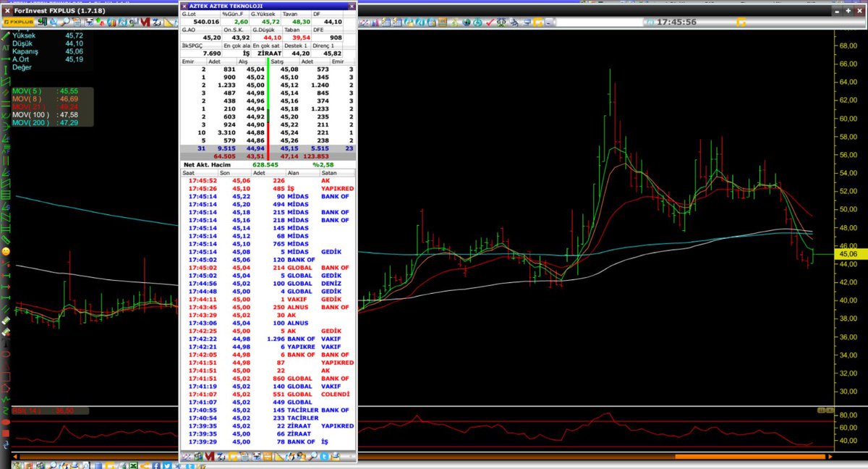868x469 pixels.
Task: Click the A-Z sort icon in the main top toolbar
Action: (156, 22)
